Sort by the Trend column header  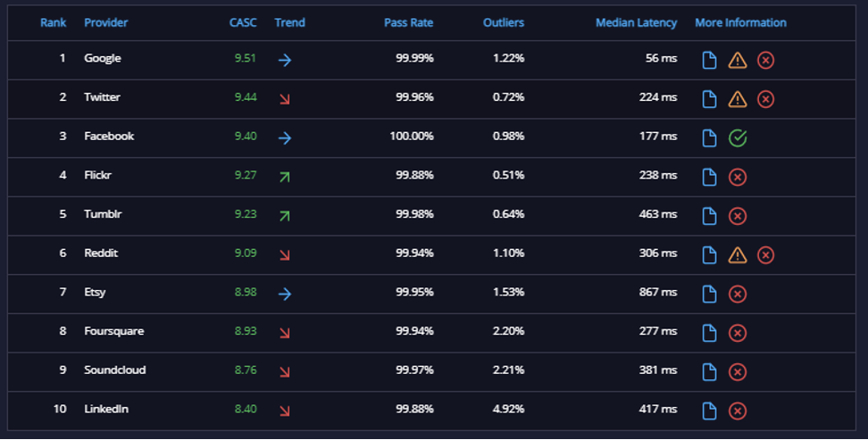(x=289, y=22)
